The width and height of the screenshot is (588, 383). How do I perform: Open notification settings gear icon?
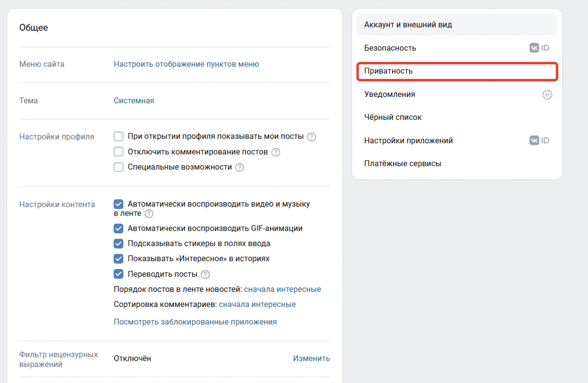point(547,95)
